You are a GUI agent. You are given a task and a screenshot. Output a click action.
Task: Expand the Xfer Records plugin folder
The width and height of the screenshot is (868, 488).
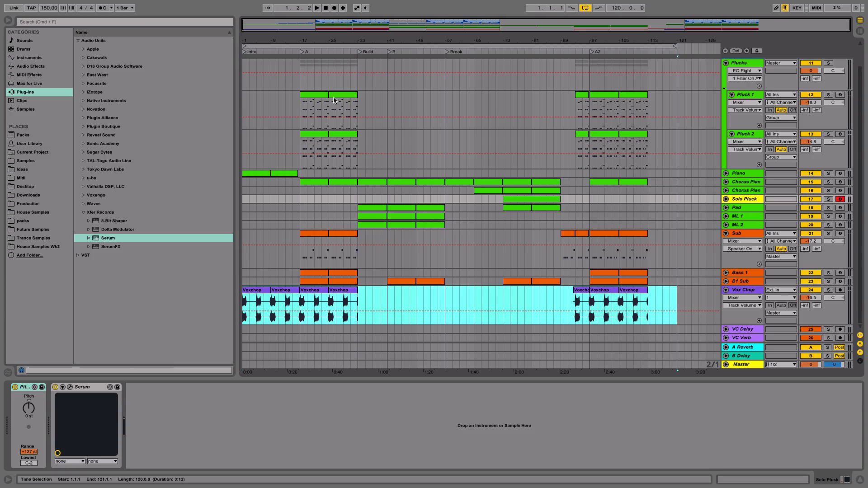click(x=83, y=212)
